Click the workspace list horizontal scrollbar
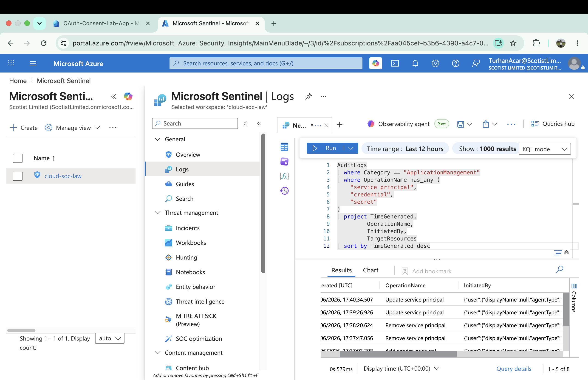The width and height of the screenshot is (588, 380). click(x=21, y=330)
